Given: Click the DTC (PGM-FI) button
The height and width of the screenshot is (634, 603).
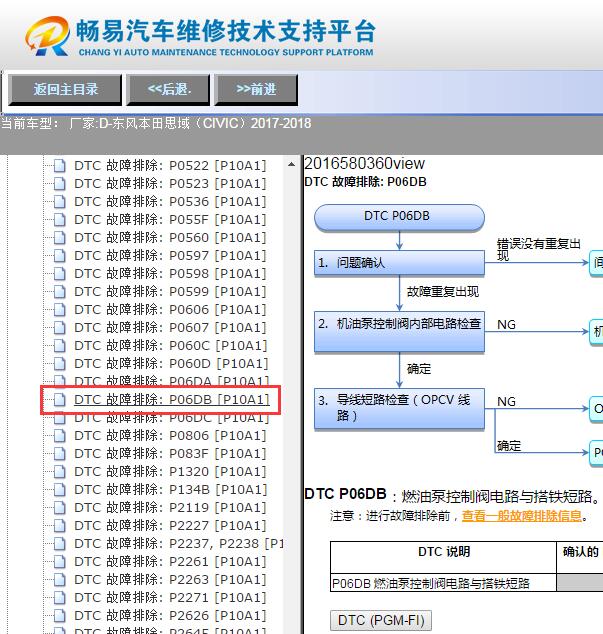Looking at the screenshot, I should click(381, 620).
